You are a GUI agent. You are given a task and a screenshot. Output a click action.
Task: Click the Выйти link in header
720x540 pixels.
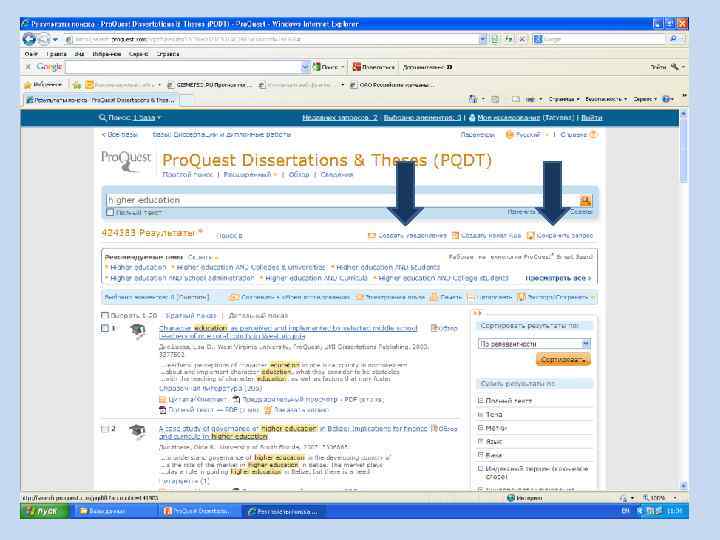591,118
